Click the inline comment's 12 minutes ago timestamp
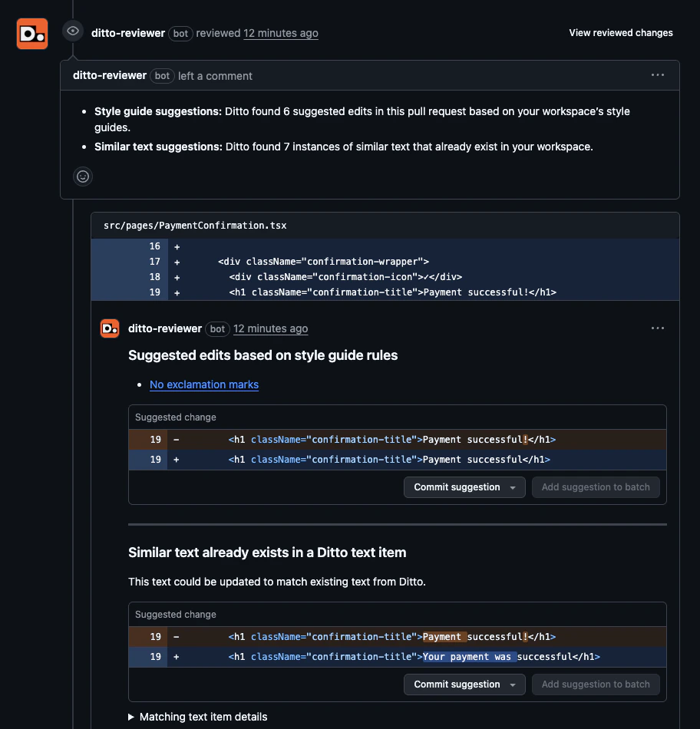 coord(270,328)
